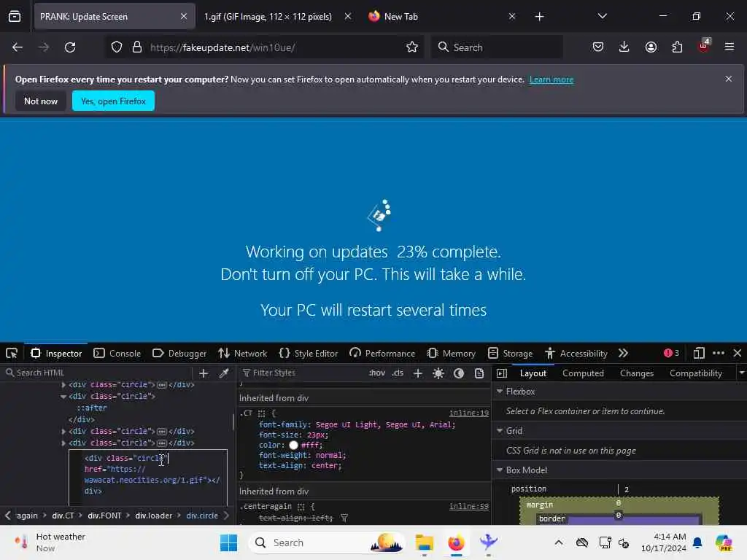This screenshot has height=560, width=747.
Task: Open inline:59 stylesheet link
Action: [469, 507]
